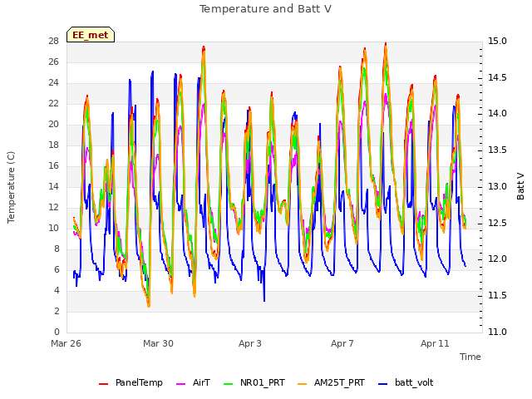The image size is (532, 399).
Task: Click the Apr 11 date tick label
Action: (435, 343)
